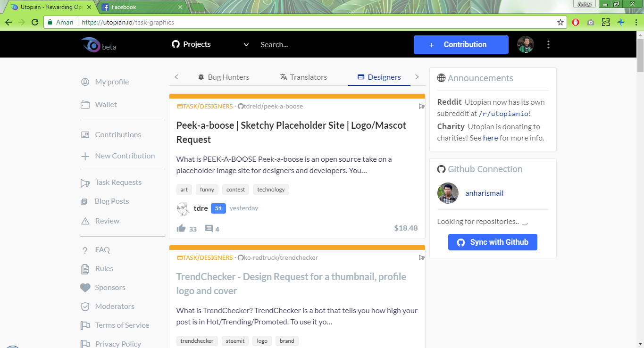Click the Blog Posts sidebar icon

coord(84,201)
